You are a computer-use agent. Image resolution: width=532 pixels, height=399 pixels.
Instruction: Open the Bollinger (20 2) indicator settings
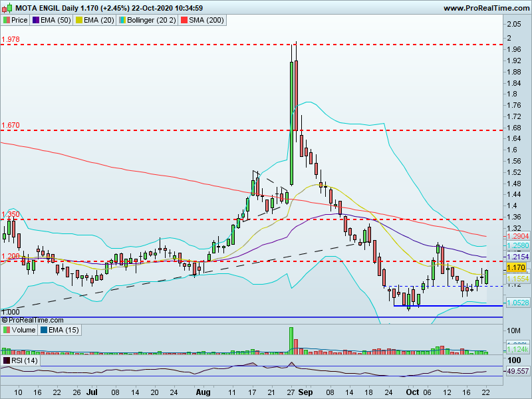click(x=147, y=20)
